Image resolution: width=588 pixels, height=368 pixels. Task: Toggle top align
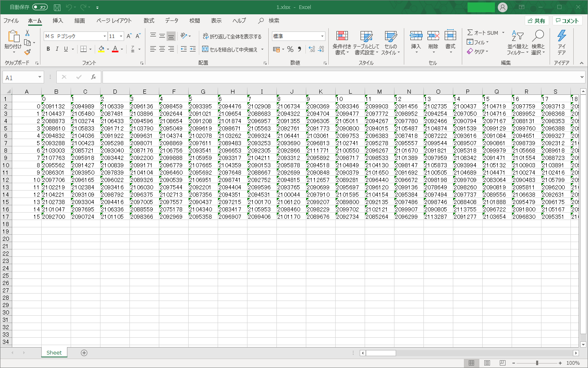[x=153, y=36]
